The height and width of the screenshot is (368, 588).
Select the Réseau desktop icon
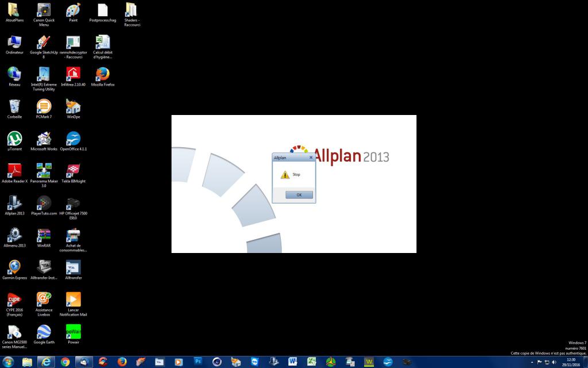tap(14, 78)
